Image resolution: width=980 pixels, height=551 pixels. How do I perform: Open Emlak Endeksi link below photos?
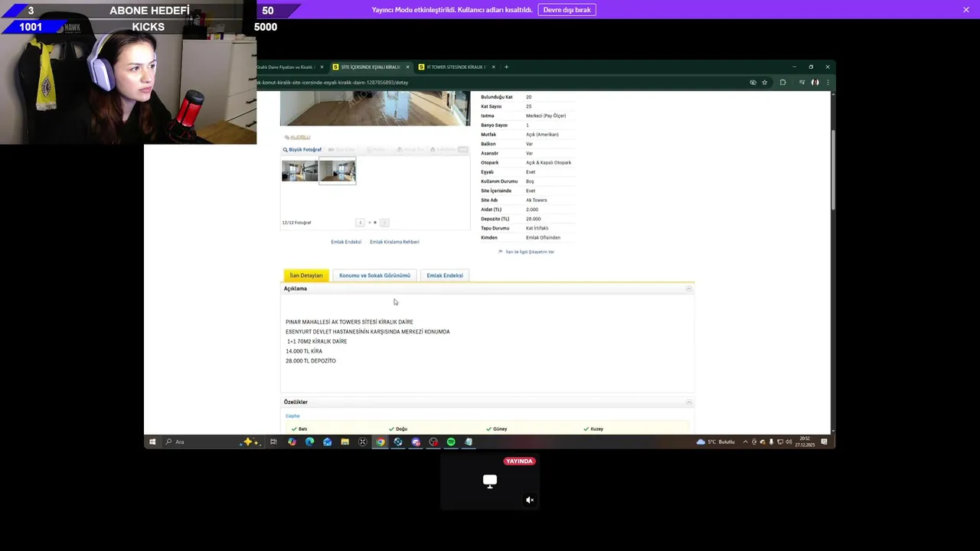(x=346, y=242)
